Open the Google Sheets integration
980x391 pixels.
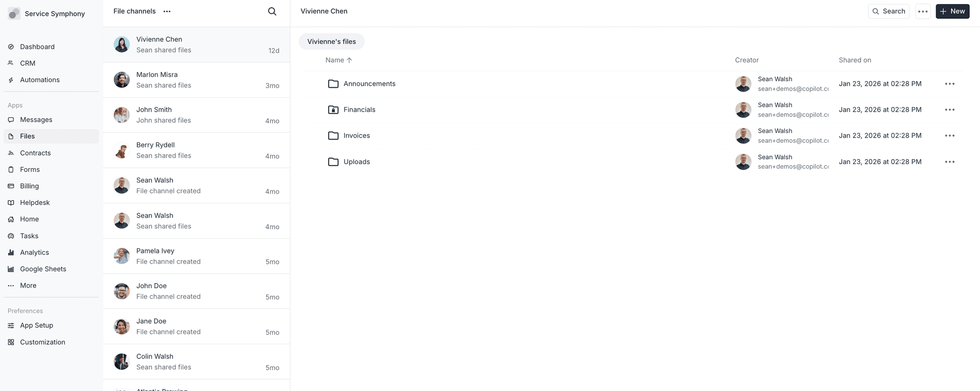coord(43,269)
